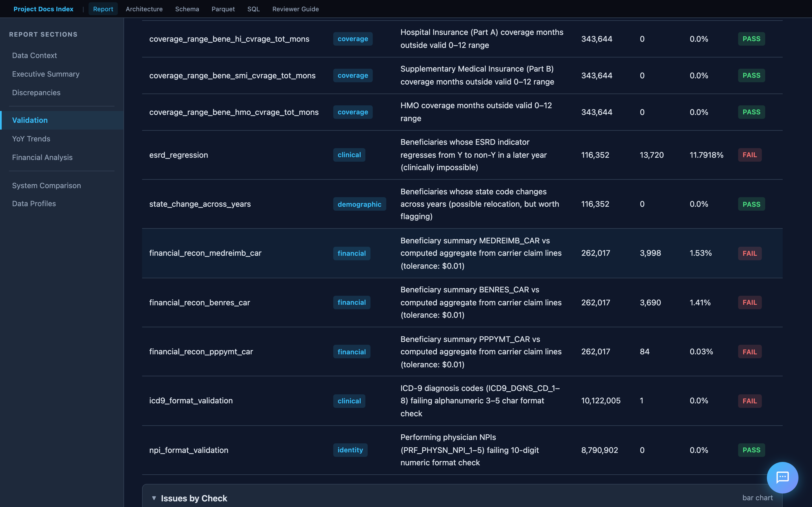Select Data Context in sidebar
This screenshot has width=812, height=507.
point(34,55)
